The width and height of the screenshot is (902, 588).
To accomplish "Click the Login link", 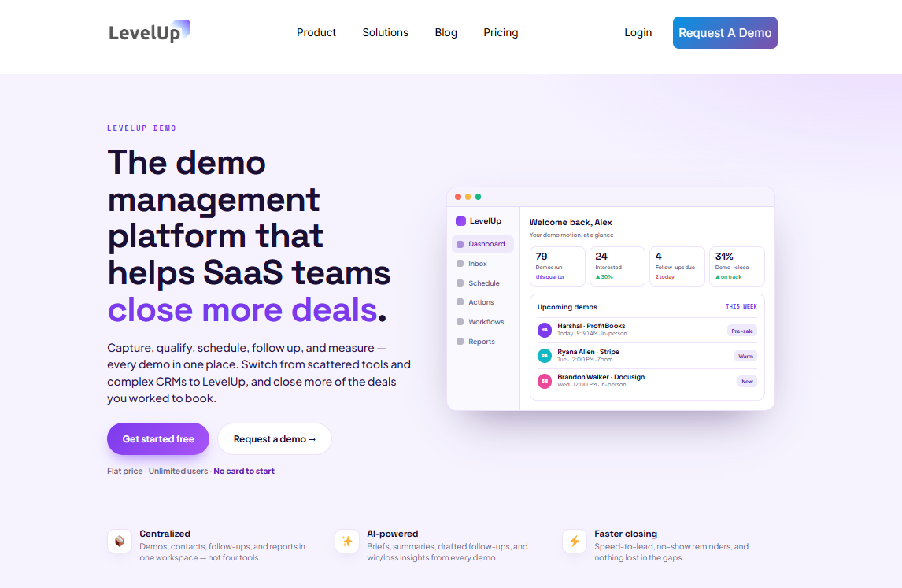I will pos(638,33).
